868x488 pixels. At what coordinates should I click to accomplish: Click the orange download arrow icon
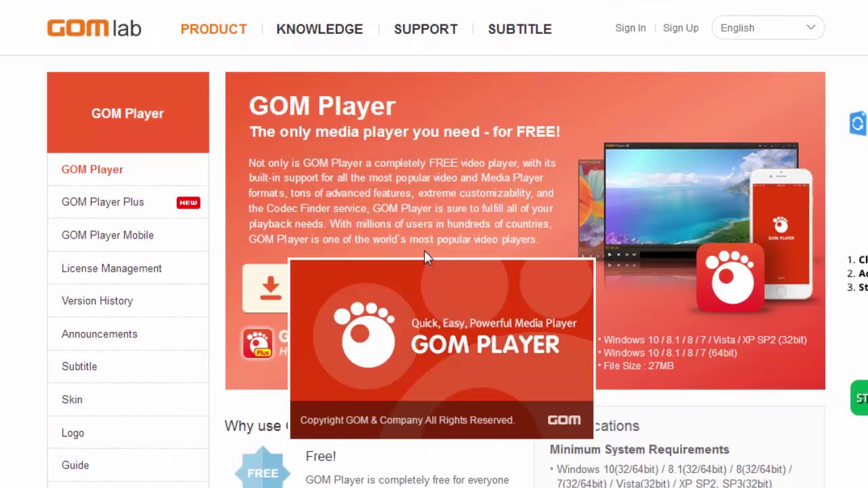[271, 288]
